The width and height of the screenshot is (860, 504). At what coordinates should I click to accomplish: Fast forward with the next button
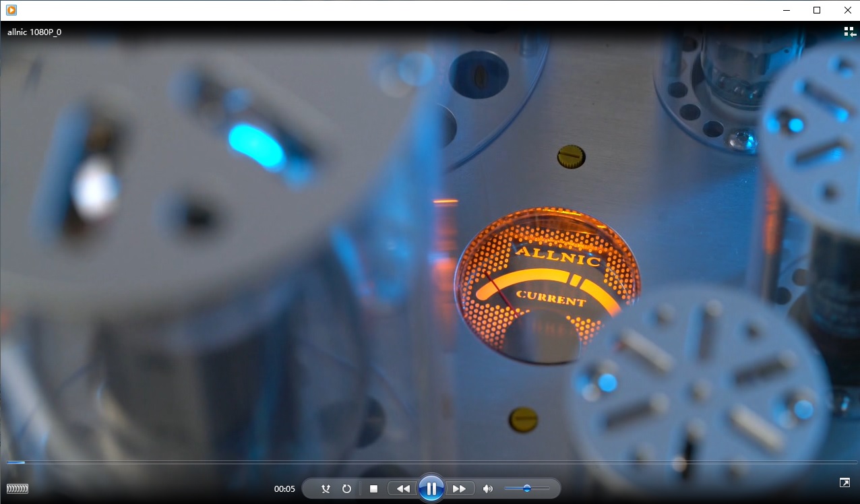[459, 489]
